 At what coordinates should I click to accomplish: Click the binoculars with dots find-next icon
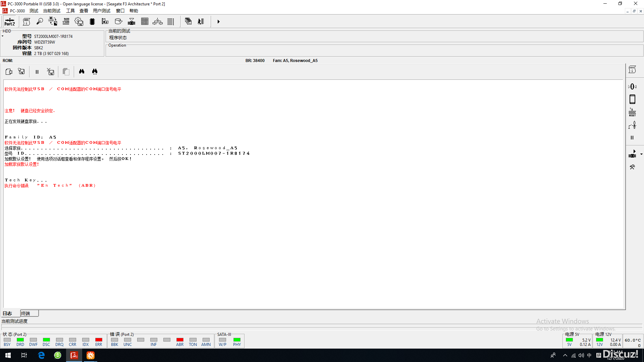(x=95, y=71)
